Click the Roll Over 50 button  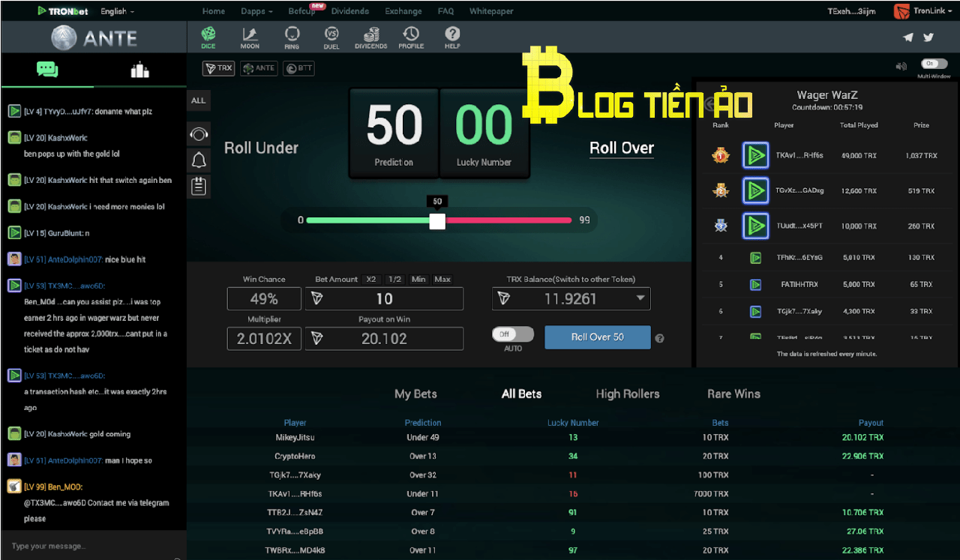tap(598, 337)
